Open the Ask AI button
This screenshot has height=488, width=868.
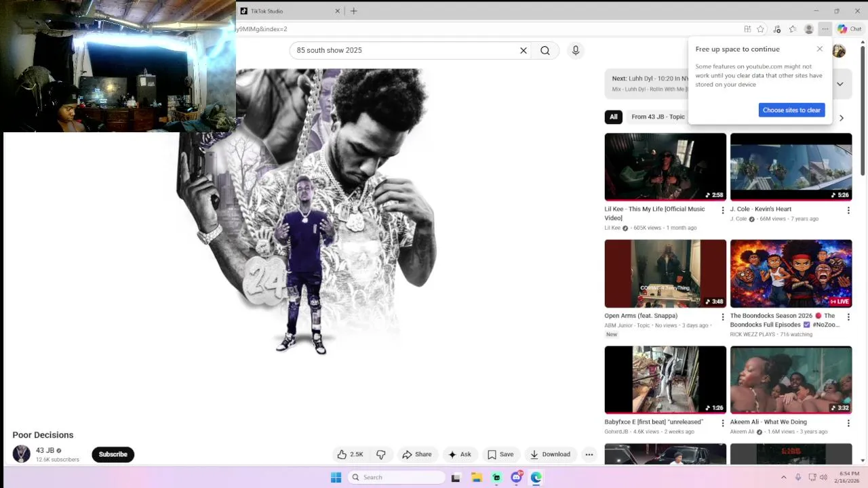(460, 454)
